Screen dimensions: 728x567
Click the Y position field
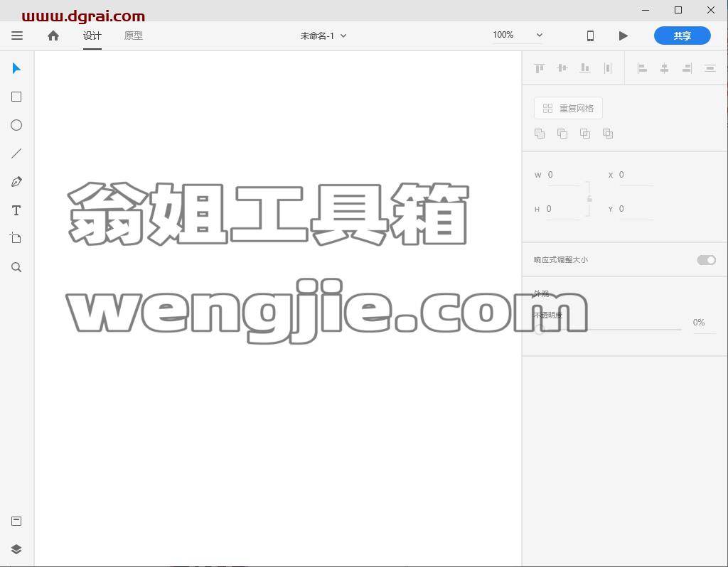[x=636, y=209]
